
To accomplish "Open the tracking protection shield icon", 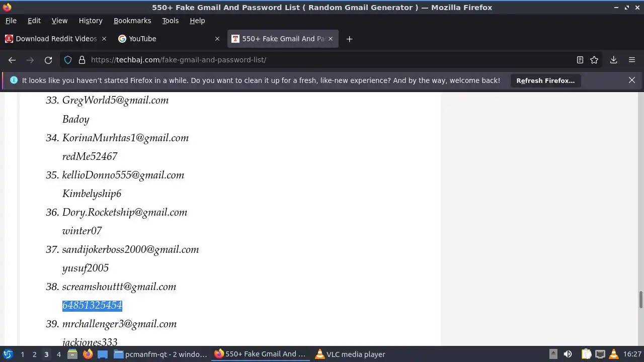I will point(68,60).
